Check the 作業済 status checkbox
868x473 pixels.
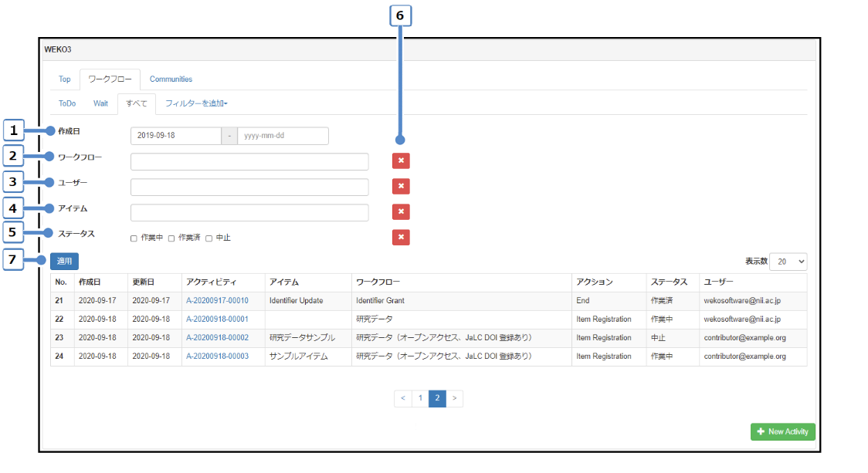pos(171,238)
